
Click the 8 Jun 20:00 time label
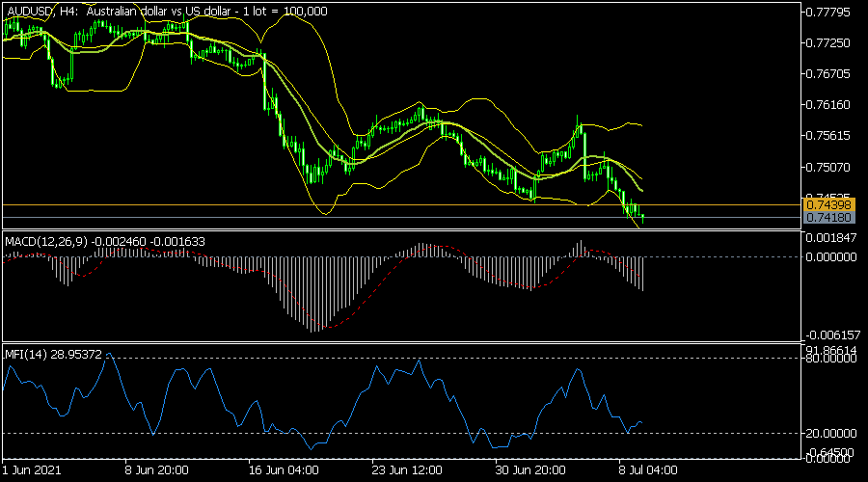pyautogui.click(x=156, y=471)
